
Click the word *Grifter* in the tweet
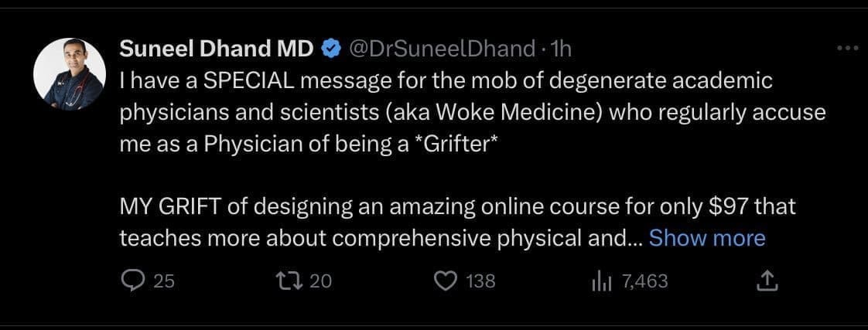[451, 145]
